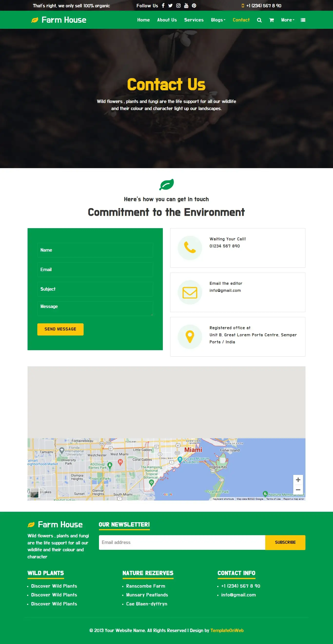Expand the Blogs dropdown menu
Viewport: 333px width, 644px height.
coord(218,20)
